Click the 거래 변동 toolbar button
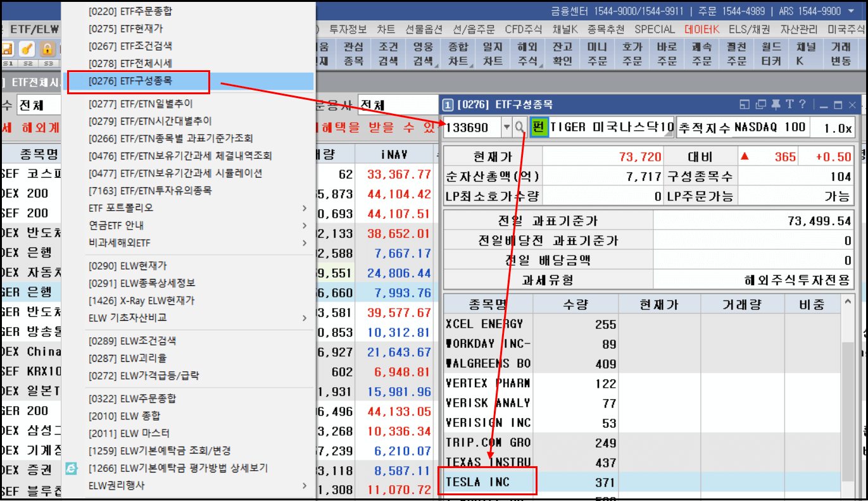This screenshot has width=868, height=501. [x=841, y=54]
